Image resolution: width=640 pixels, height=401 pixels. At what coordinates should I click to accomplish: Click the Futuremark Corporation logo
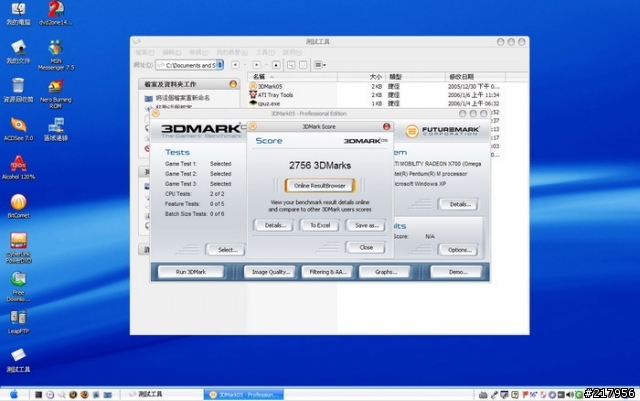(442, 131)
